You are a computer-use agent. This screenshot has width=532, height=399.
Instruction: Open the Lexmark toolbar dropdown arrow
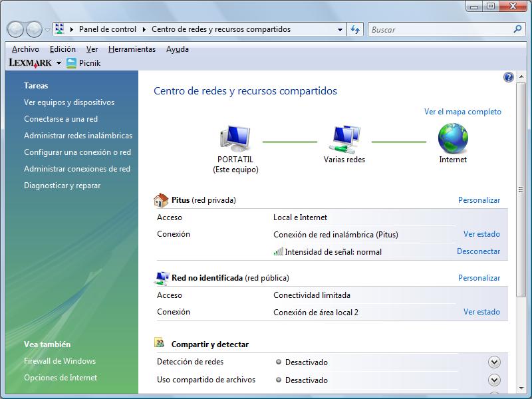click(x=59, y=63)
